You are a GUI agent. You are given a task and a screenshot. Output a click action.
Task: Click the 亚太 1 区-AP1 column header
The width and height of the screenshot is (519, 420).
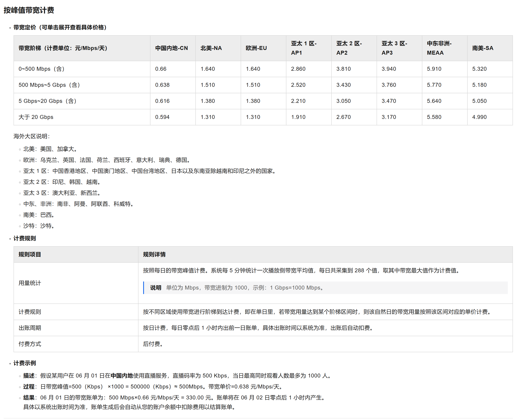pos(303,48)
